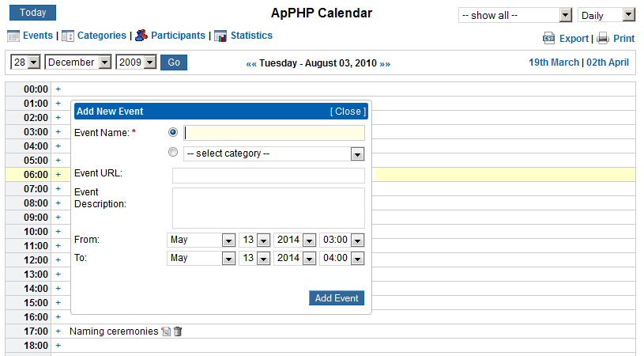Open Categories via its icon

(68, 36)
